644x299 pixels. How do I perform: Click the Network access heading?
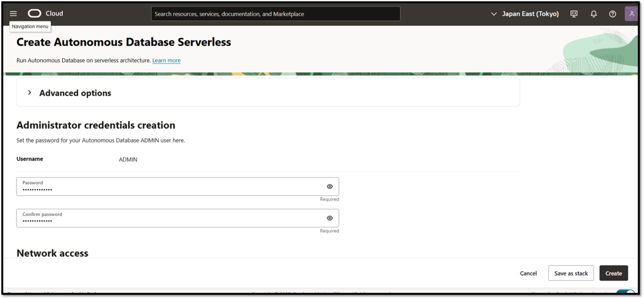click(53, 253)
